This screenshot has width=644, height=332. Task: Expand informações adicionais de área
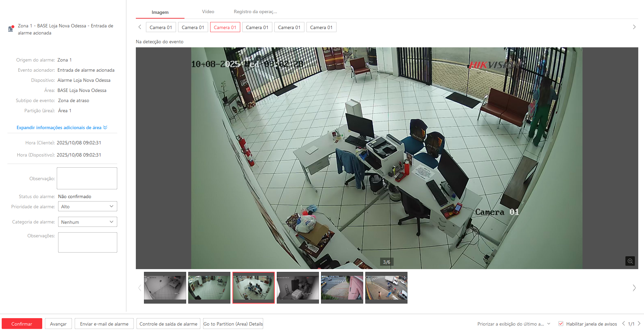click(x=62, y=127)
